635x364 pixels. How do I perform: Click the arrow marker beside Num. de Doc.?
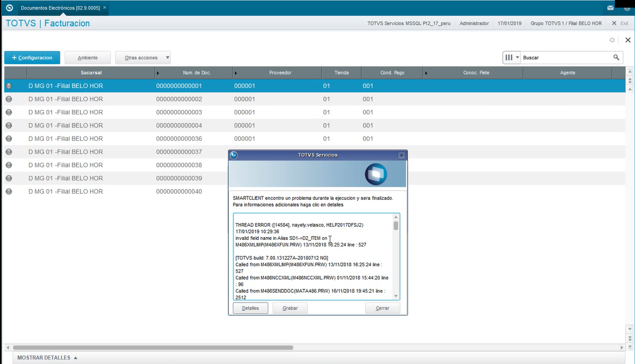click(x=158, y=73)
